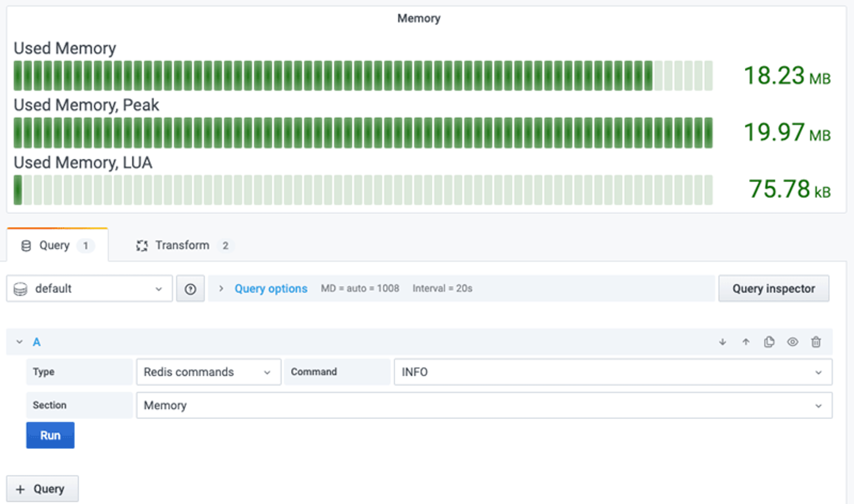The width and height of the screenshot is (854, 504).
Task: Click the Transform tab icon
Action: coord(142,246)
